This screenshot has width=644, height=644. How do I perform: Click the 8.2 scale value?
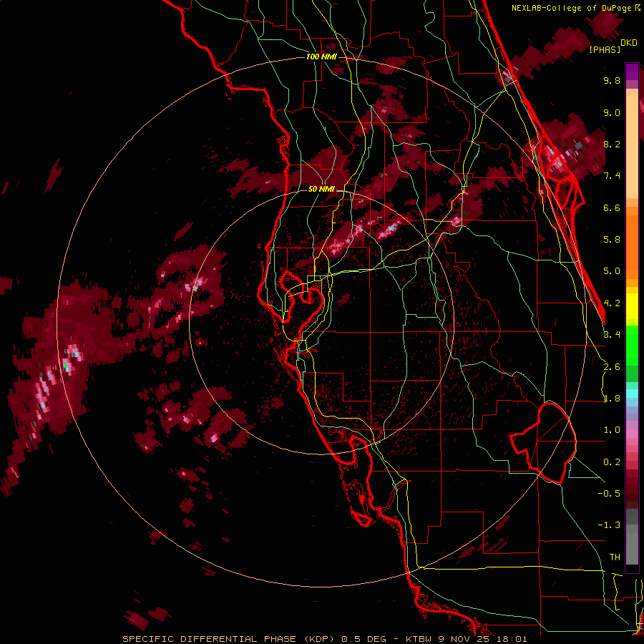tap(612, 144)
